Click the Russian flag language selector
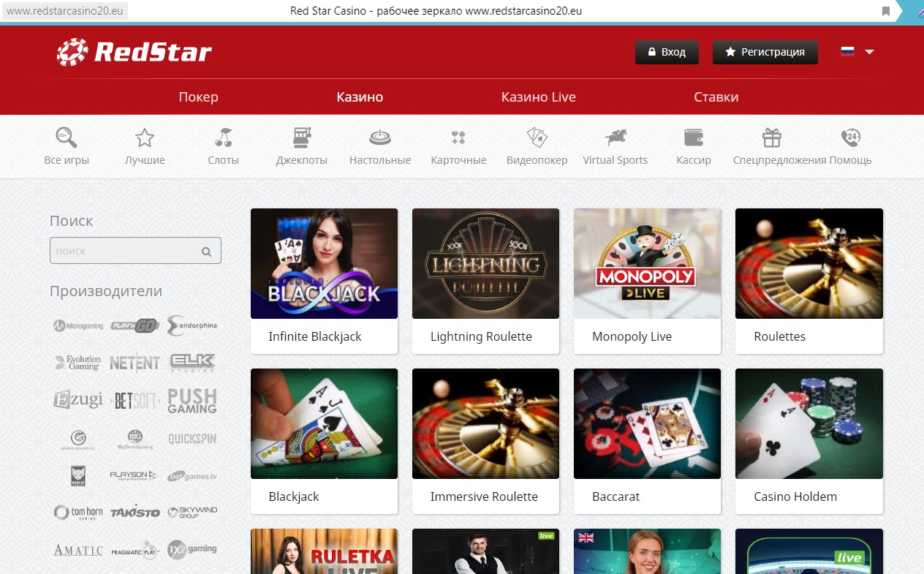The height and width of the screenshot is (574, 924). tap(847, 52)
